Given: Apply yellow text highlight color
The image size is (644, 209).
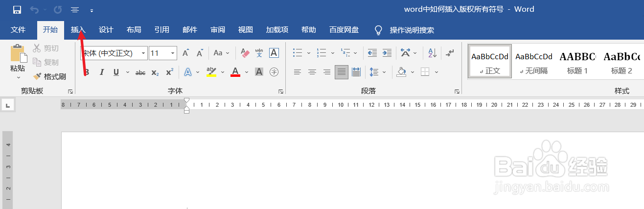Looking at the screenshot, I should (x=211, y=72).
